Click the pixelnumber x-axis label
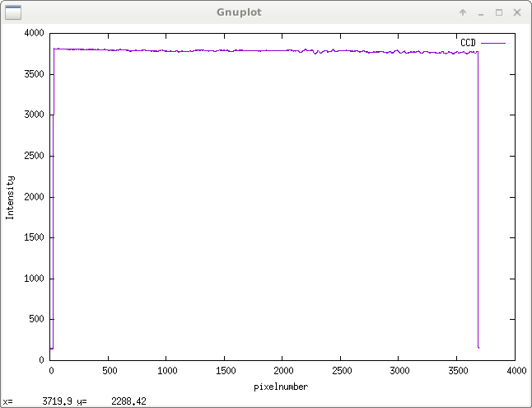This screenshot has width=532, height=408. (x=281, y=387)
